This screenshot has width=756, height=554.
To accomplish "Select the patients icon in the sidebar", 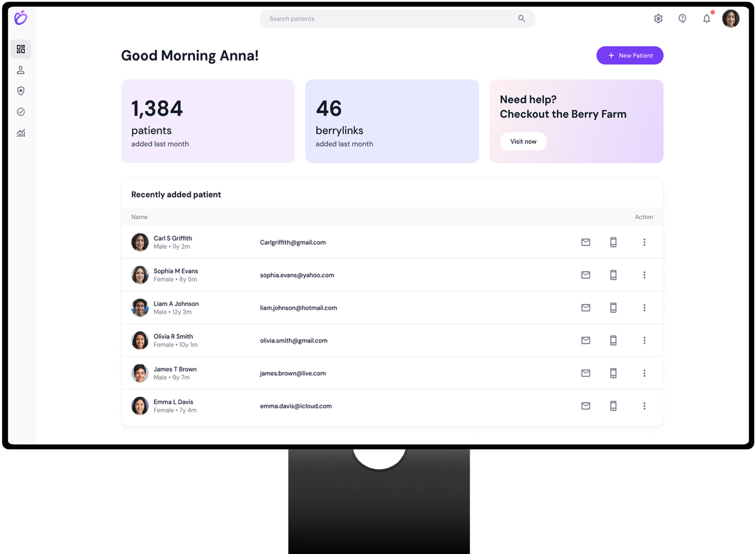I will click(21, 70).
